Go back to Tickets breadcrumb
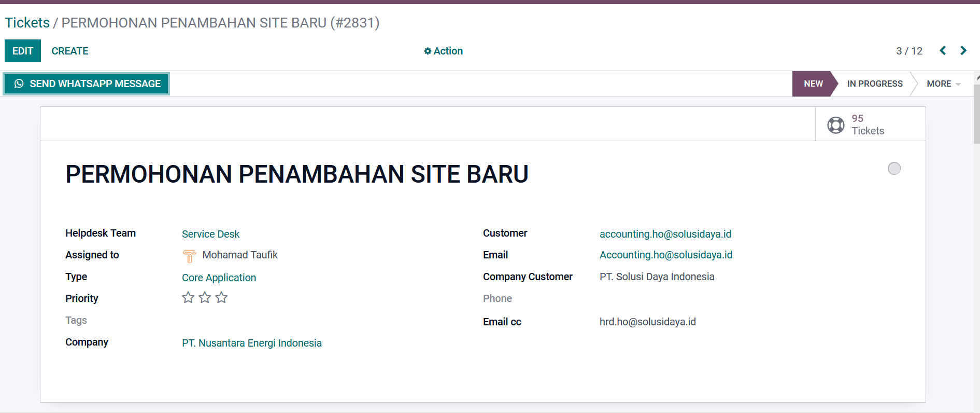The image size is (980, 413). (x=27, y=23)
